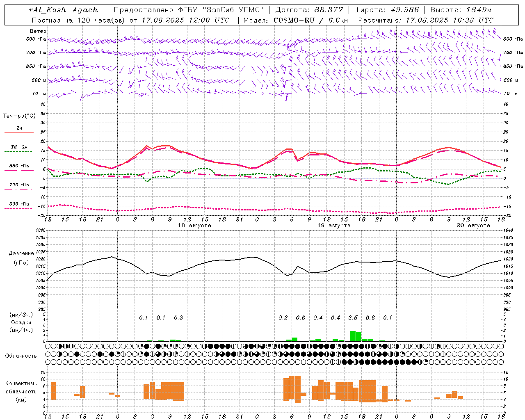Click the tallest green precipitation bar

click(x=353, y=336)
